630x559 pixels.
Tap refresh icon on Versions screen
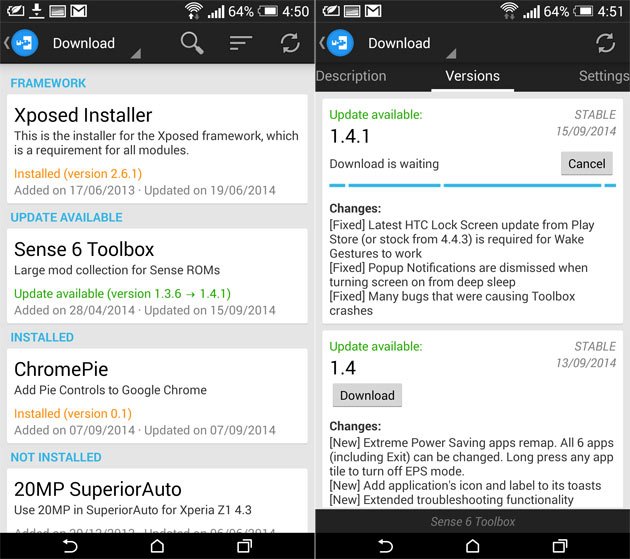[605, 43]
